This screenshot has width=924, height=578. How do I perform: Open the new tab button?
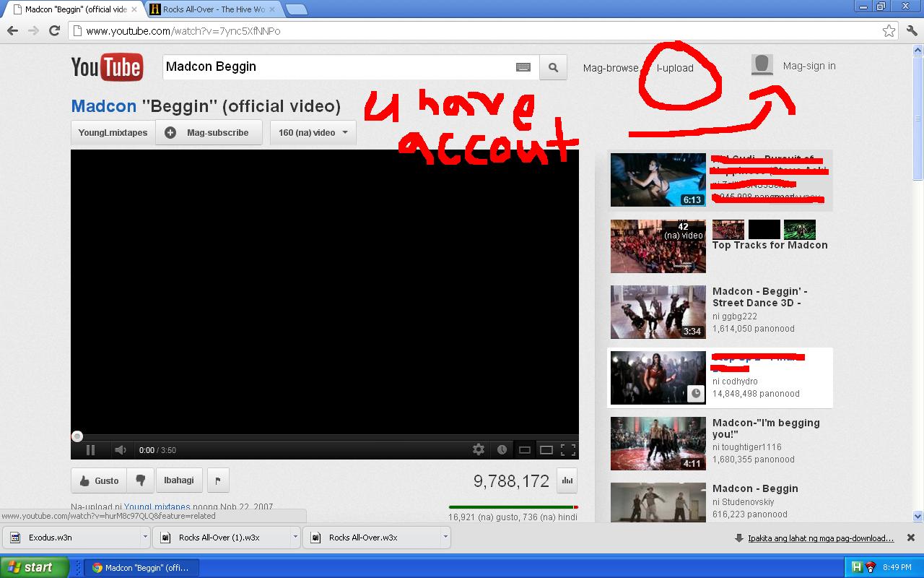click(296, 9)
